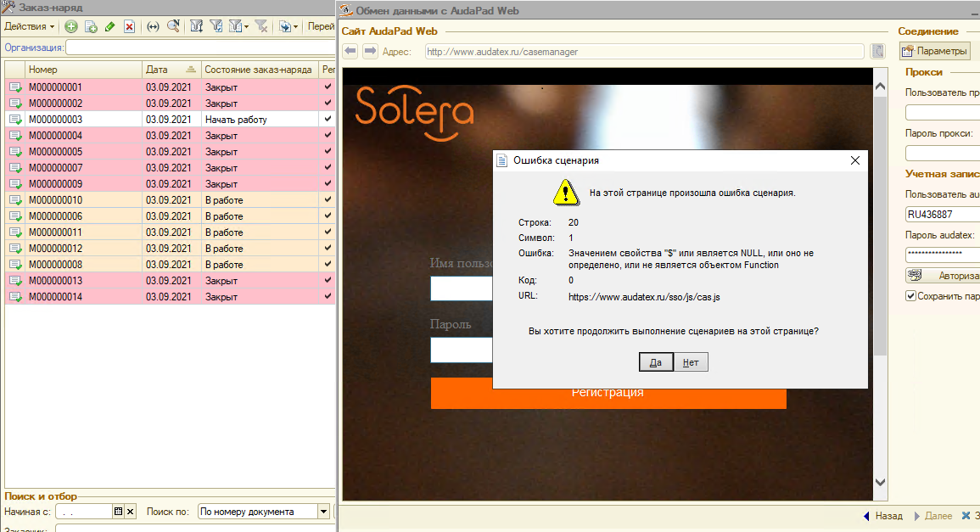Click the Disable filter funnel icon

(x=261, y=26)
